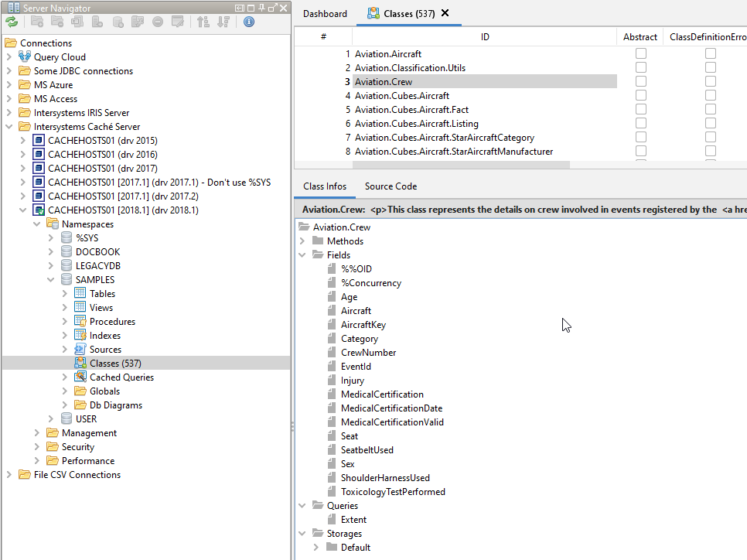Open the Dashboard tab
The image size is (747, 560).
tap(325, 14)
